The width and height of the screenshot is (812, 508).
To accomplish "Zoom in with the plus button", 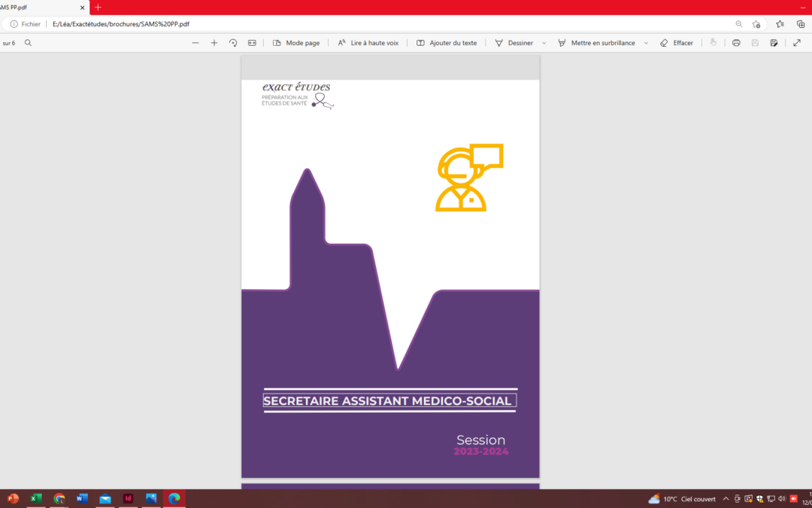I will [214, 43].
